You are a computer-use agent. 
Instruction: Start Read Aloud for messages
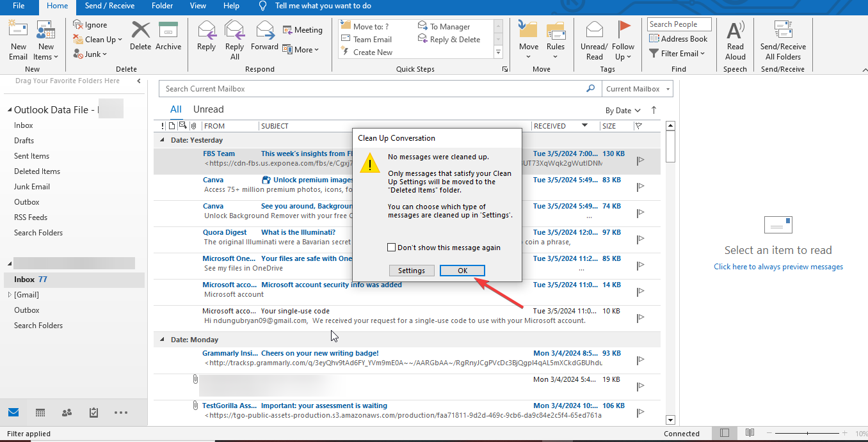735,40
